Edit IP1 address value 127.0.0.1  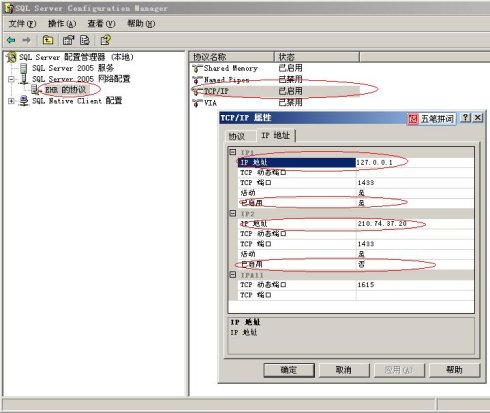pyautogui.click(x=415, y=162)
